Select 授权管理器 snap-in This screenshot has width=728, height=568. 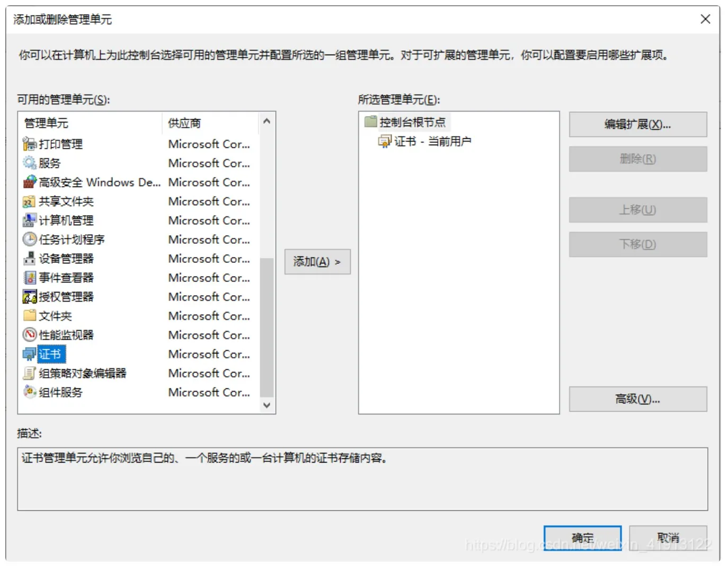pos(66,297)
